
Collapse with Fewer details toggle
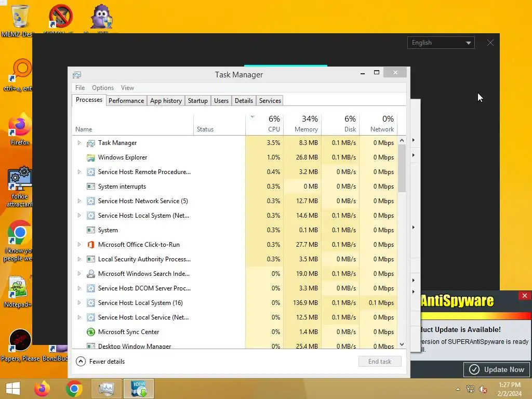tap(100, 362)
